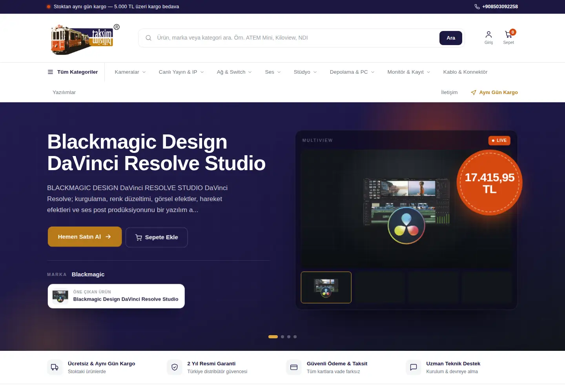The image size is (565, 392).
Task: Click the Ara search button
Action: pos(451,38)
